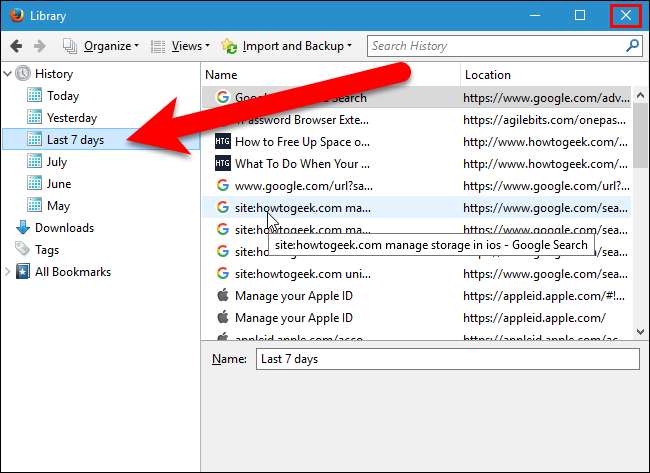
Task: Click the HTG icon of 'What To Do When Your'
Action: (x=223, y=163)
